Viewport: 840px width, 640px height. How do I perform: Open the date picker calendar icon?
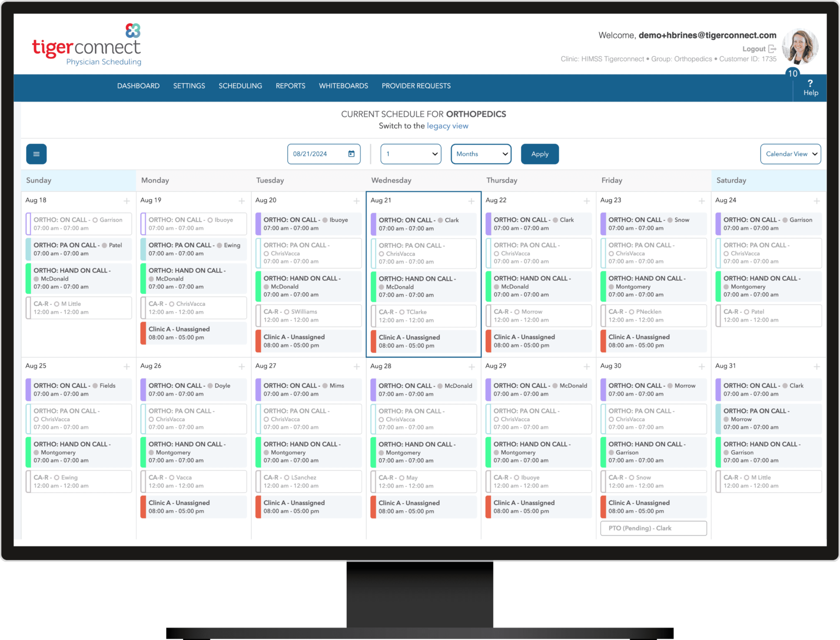[x=351, y=154]
